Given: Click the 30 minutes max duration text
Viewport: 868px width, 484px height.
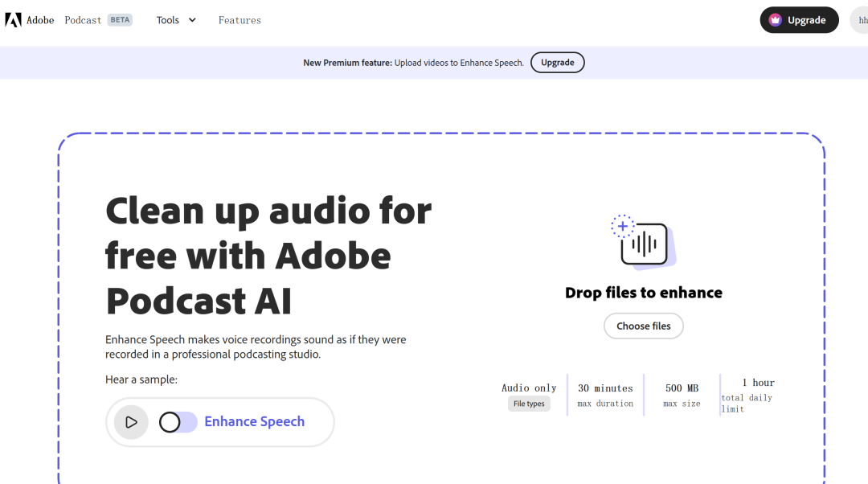Looking at the screenshot, I should pos(605,396).
